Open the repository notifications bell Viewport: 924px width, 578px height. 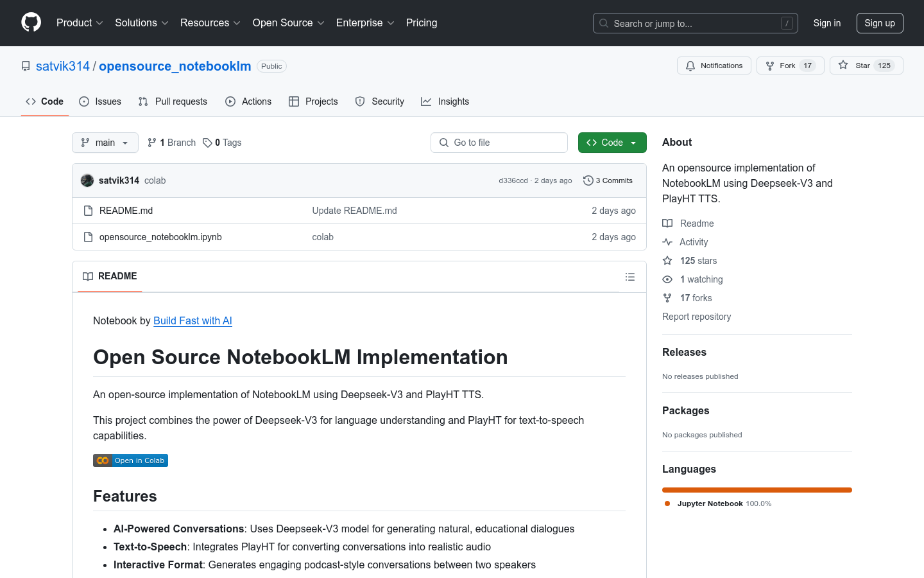(x=690, y=65)
